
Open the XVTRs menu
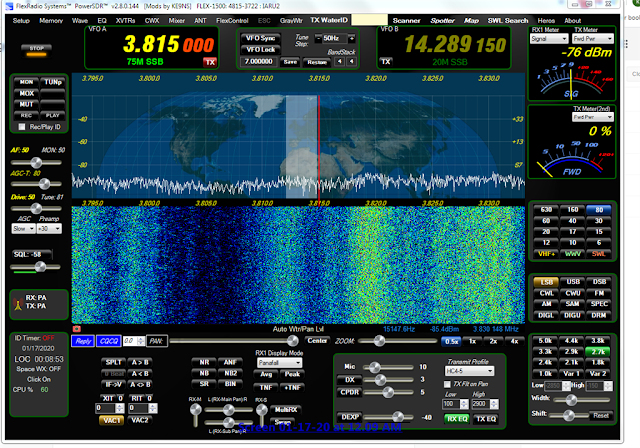[x=125, y=20]
